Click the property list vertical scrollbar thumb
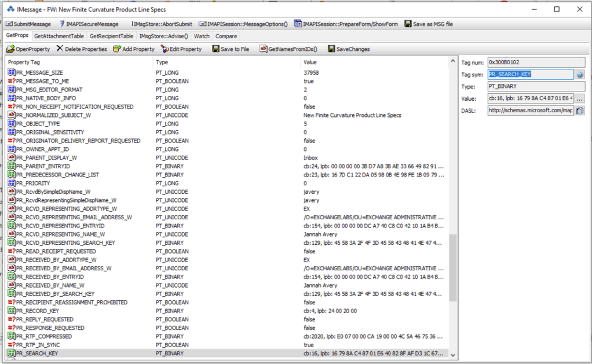This screenshot has width=592, height=364. tap(453, 267)
